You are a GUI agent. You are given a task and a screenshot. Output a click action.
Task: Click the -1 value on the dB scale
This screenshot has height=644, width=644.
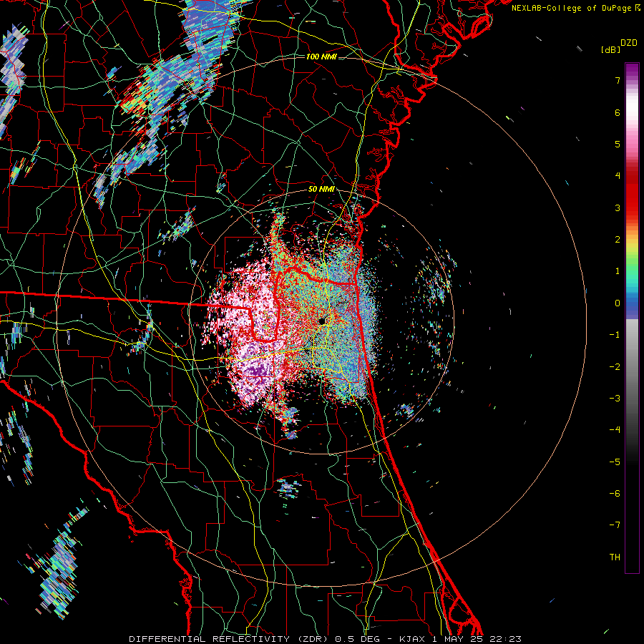pyautogui.click(x=615, y=335)
